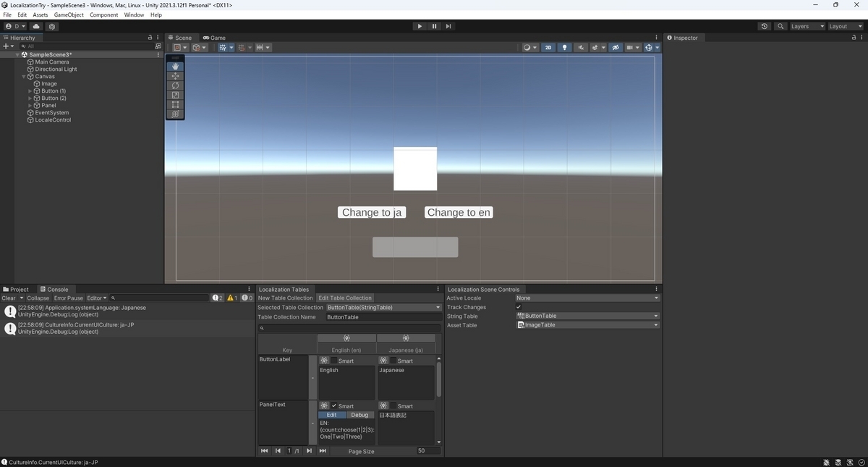Collapse the Canvas hierarchy item
868x467 pixels.
(24, 77)
